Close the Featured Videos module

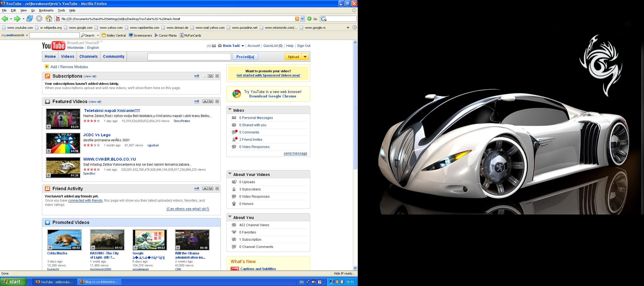pyautogui.click(x=217, y=101)
